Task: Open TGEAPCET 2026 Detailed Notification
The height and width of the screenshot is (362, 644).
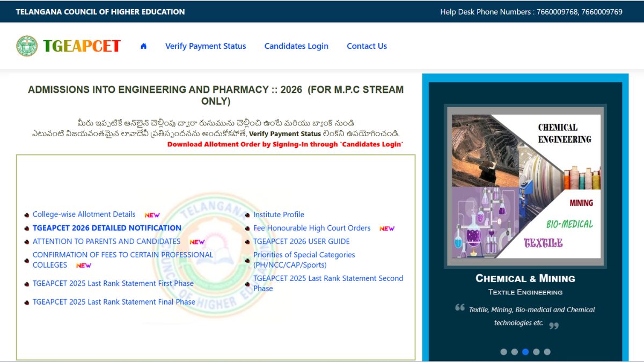Action: (x=107, y=228)
